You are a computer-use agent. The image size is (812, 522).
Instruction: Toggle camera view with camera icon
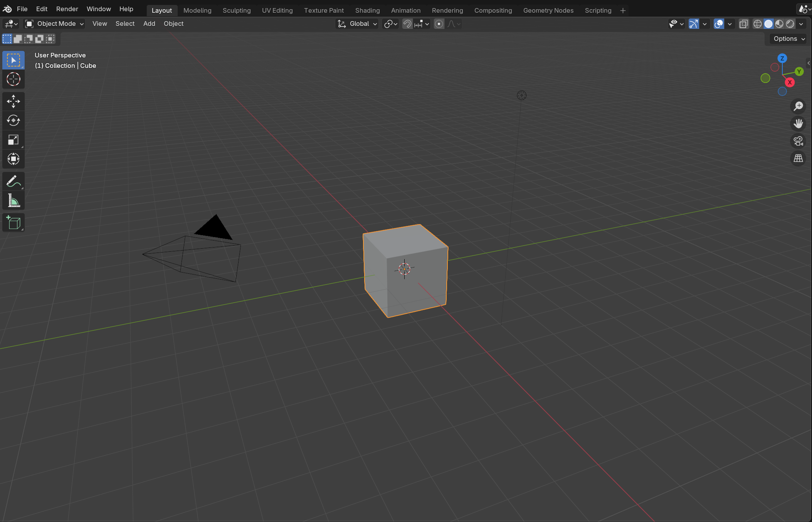point(798,141)
